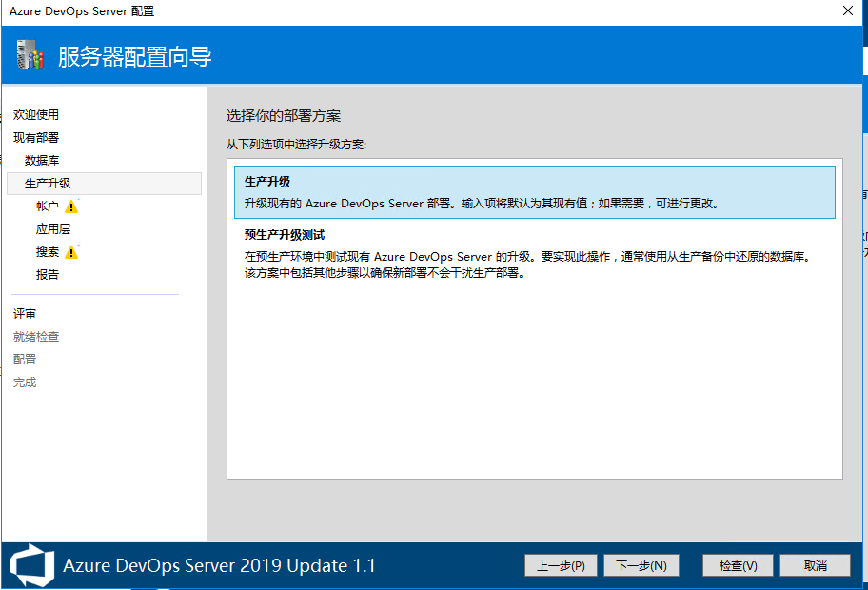Choose the 预生产升级测试 scenario option

(534, 254)
